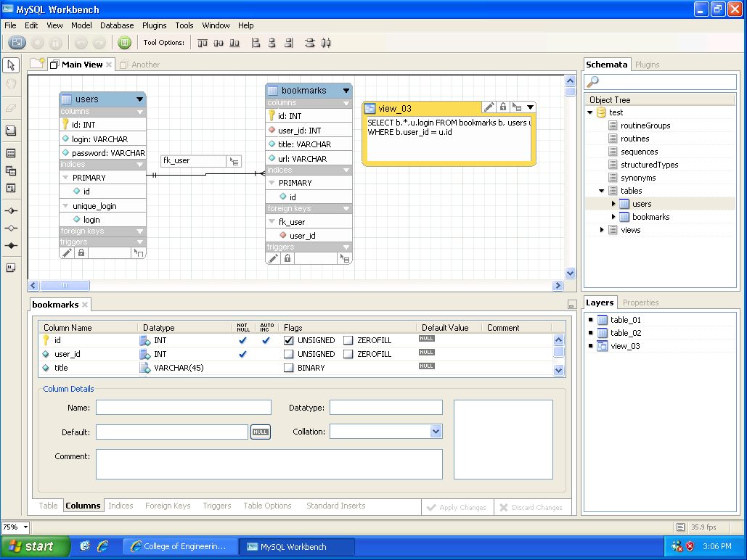Click the Name field in Column Details
747x560 pixels.
coord(184,408)
